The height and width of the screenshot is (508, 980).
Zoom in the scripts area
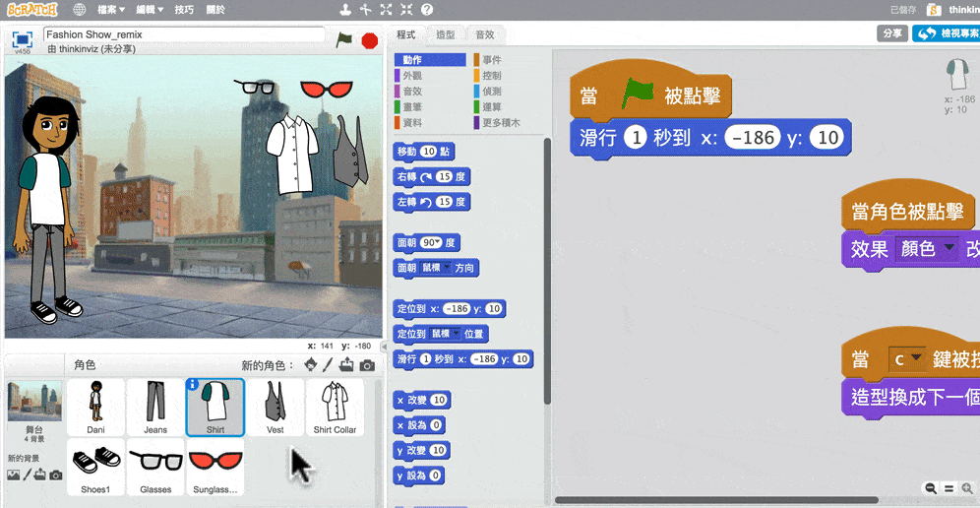tap(967, 488)
